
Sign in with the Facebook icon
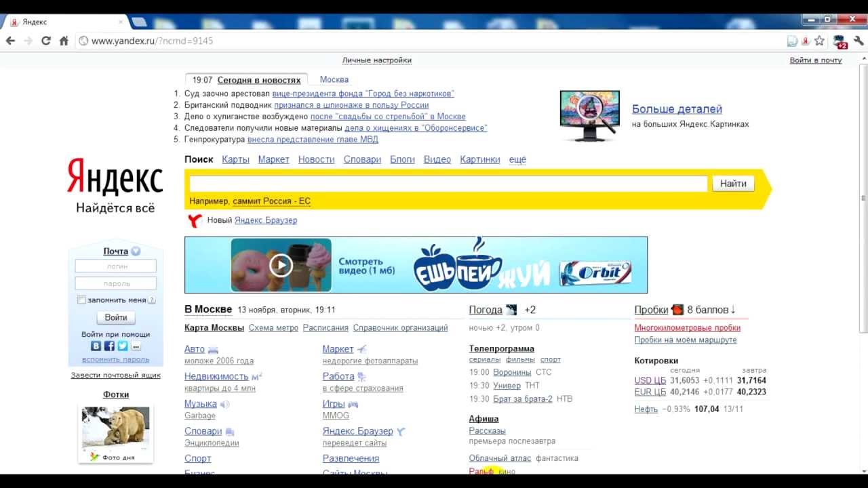point(109,346)
